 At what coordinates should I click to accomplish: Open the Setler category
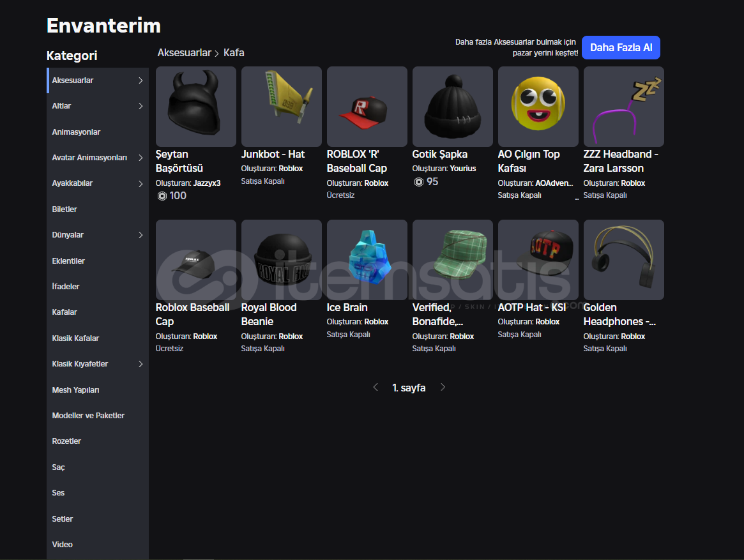pyautogui.click(x=98, y=519)
